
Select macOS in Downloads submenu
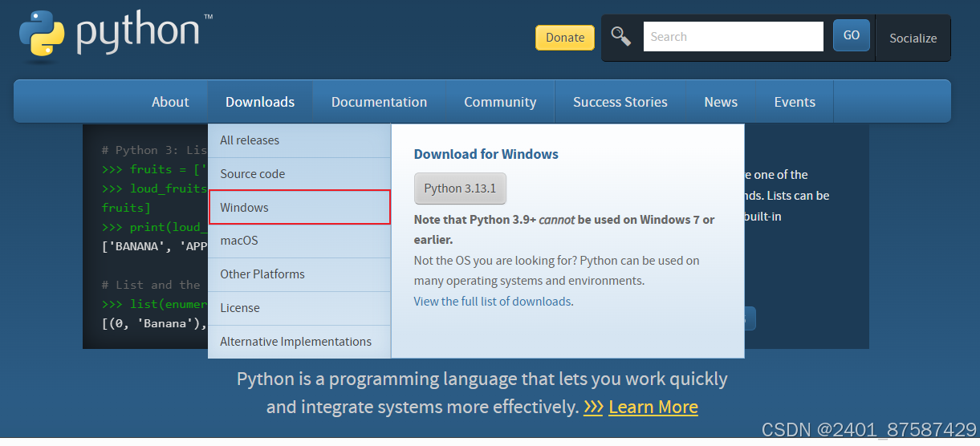pyautogui.click(x=299, y=241)
